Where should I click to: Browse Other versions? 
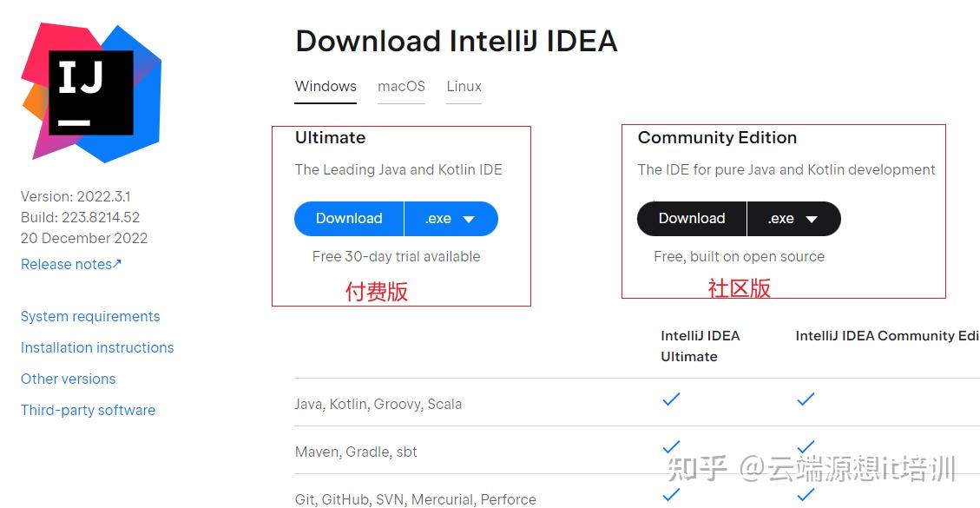tap(68, 379)
